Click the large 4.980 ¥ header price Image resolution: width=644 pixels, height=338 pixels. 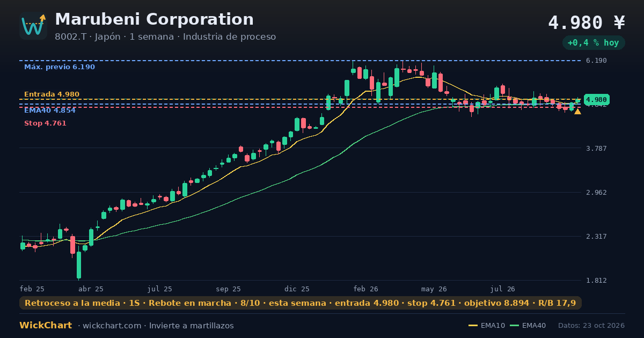(587, 23)
